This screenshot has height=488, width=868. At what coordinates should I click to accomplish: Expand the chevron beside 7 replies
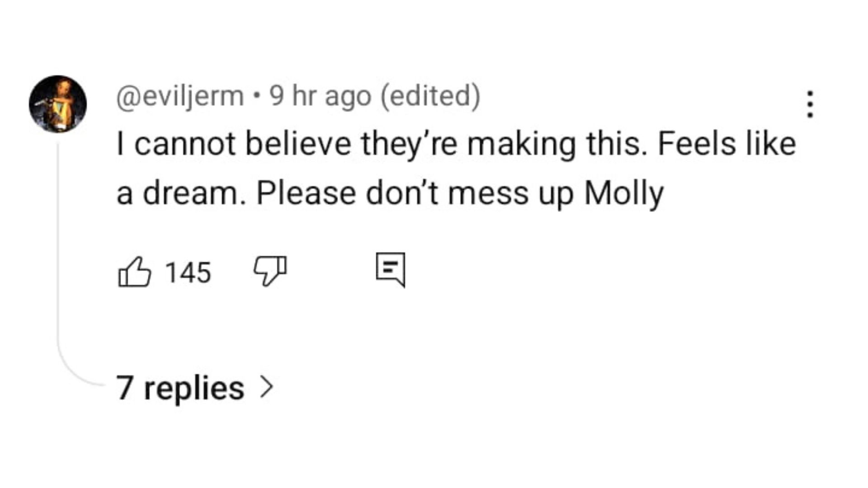267,388
